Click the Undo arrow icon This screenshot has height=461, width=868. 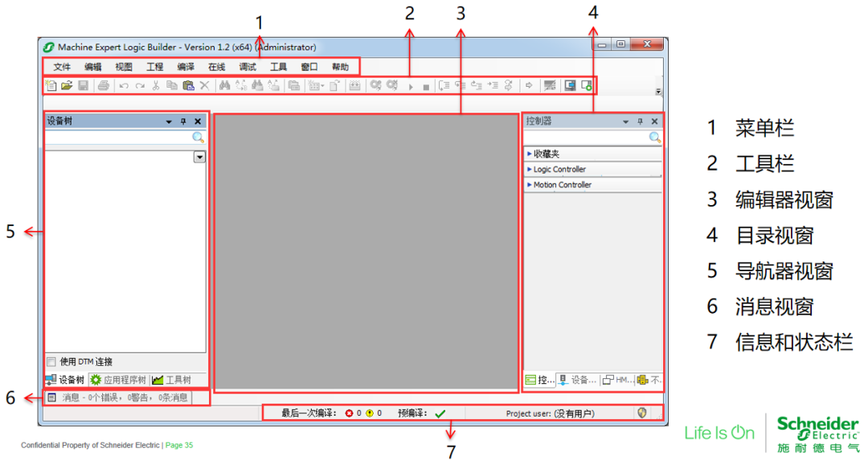(x=124, y=86)
